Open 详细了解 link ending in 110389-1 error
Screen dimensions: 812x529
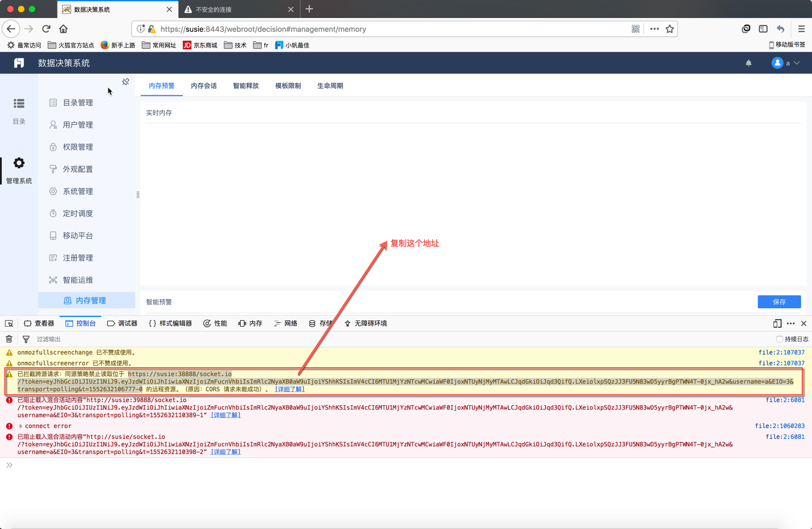pos(225,415)
